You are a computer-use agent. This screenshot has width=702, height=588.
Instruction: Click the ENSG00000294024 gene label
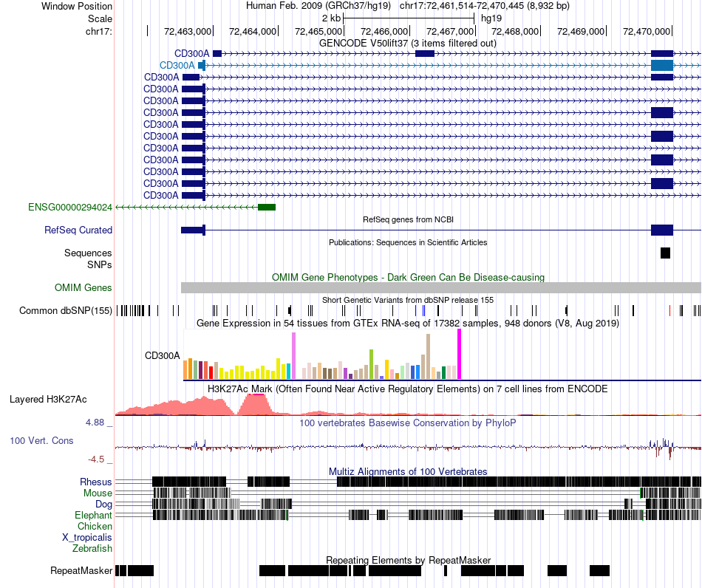(70, 207)
